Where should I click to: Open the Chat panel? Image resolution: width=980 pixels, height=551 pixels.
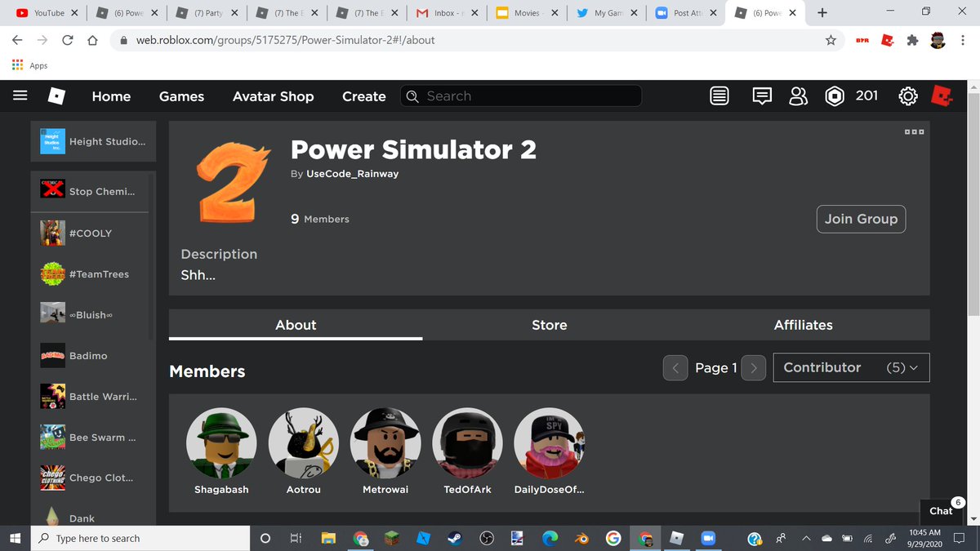click(941, 511)
